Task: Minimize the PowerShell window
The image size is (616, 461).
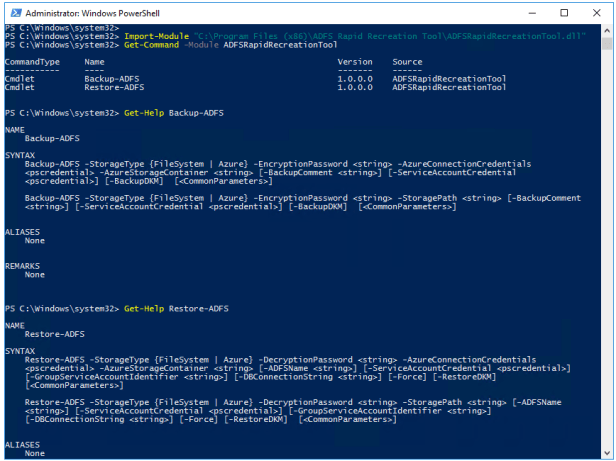Action: coord(532,13)
